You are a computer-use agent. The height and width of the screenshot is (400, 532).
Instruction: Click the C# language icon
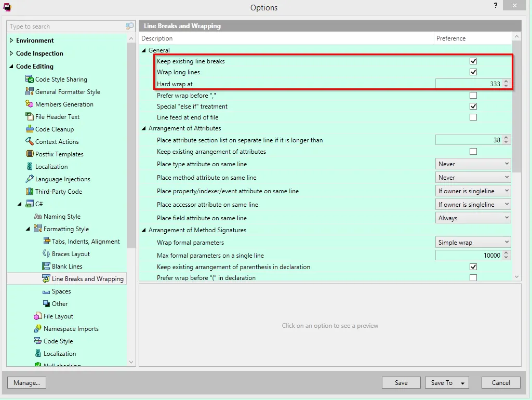pyautogui.click(x=30, y=204)
